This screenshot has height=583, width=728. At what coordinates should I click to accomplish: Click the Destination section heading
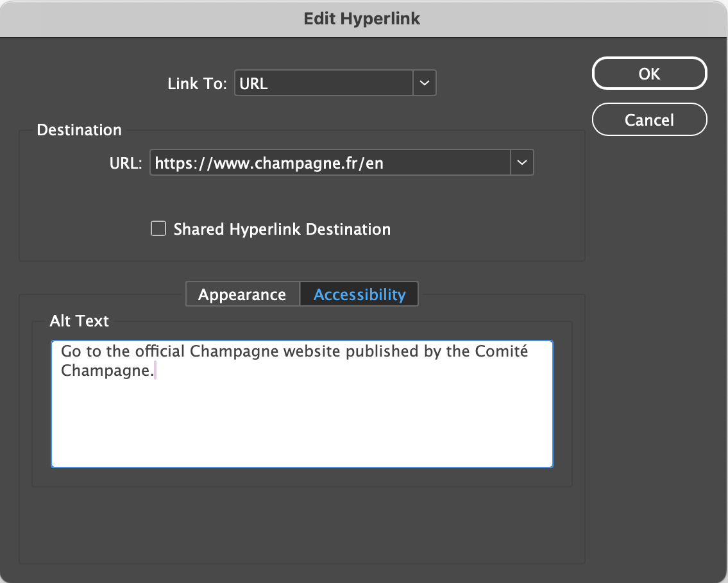pyautogui.click(x=79, y=130)
